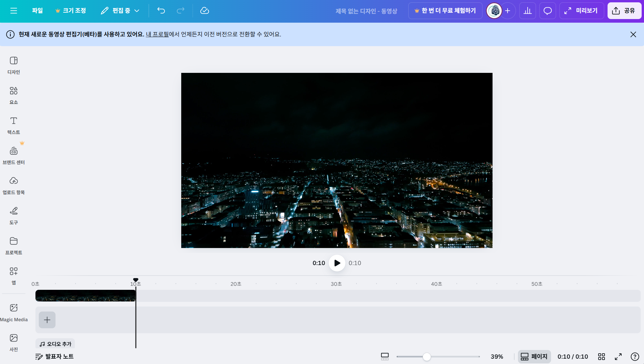Screen dimensions: 644x364
Task: Click the 공유 (Share) button
Action: click(624, 11)
